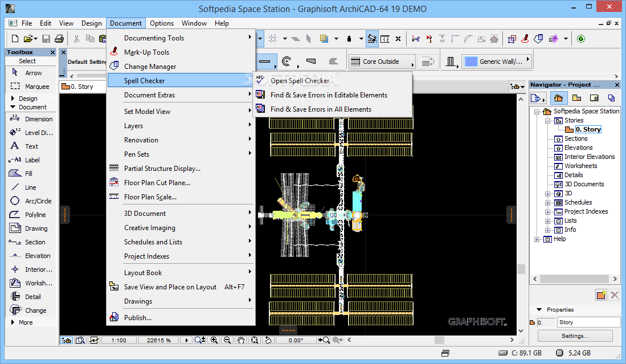This screenshot has height=364, width=626.
Task: Choose Open Spell Checker from submenu
Action: click(x=332, y=81)
